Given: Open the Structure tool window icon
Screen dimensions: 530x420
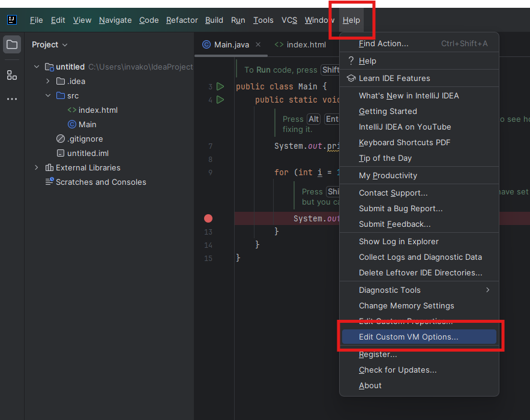Looking at the screenshot, I should (x=12, y=75).
